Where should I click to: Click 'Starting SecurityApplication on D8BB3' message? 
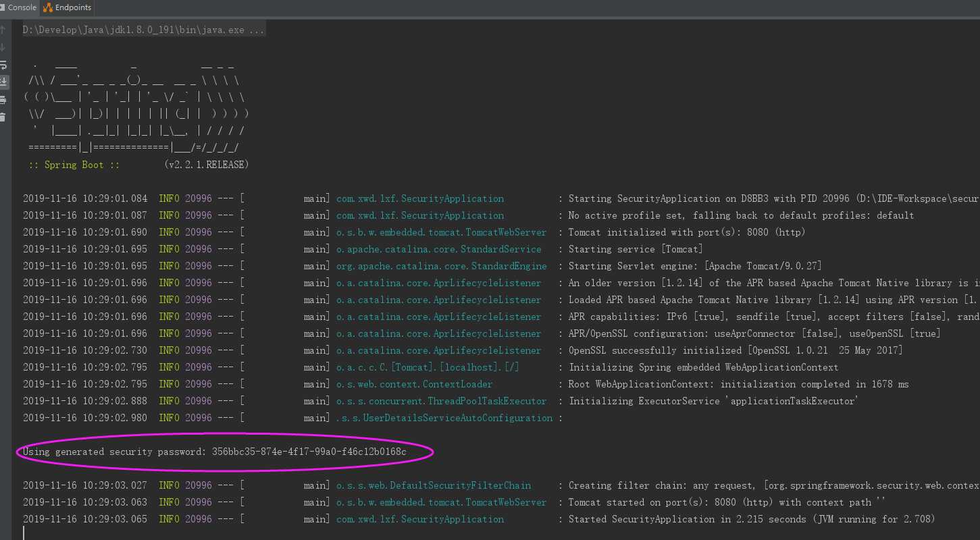(773, 198)
